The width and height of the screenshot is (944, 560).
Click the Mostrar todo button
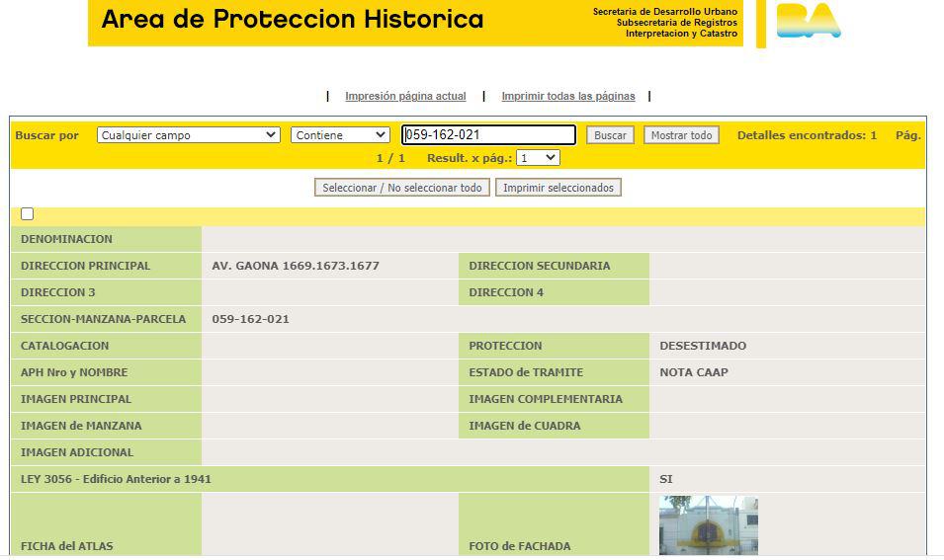click(x=681, y=135)
